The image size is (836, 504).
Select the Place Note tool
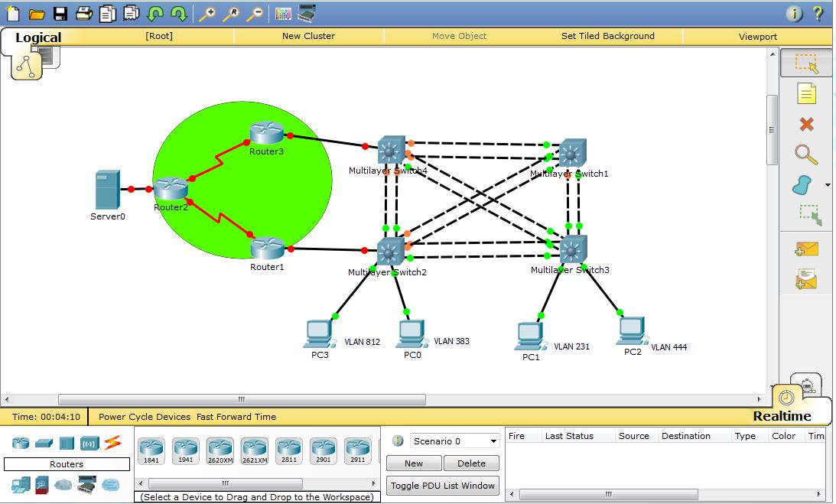pyautogui.click(x=806, y=93)
